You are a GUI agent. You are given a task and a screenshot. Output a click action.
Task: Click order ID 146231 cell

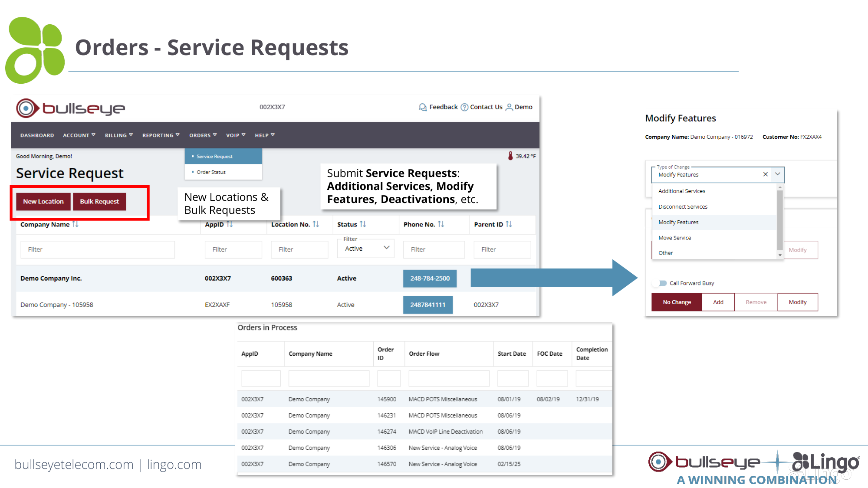(x=387, y=416)
